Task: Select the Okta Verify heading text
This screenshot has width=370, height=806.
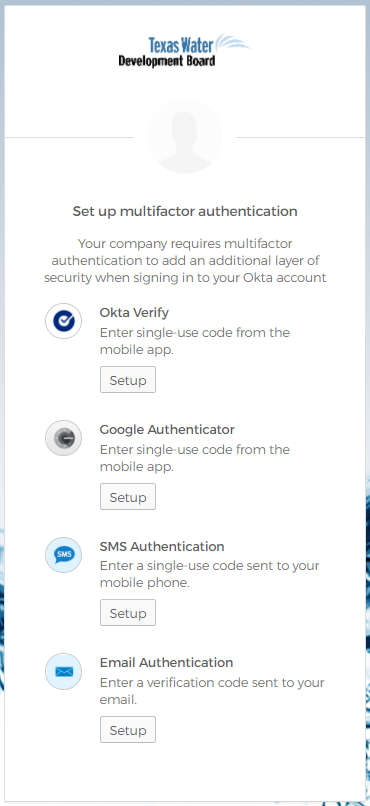Action: pyautogui.click(x=134, y=313)
